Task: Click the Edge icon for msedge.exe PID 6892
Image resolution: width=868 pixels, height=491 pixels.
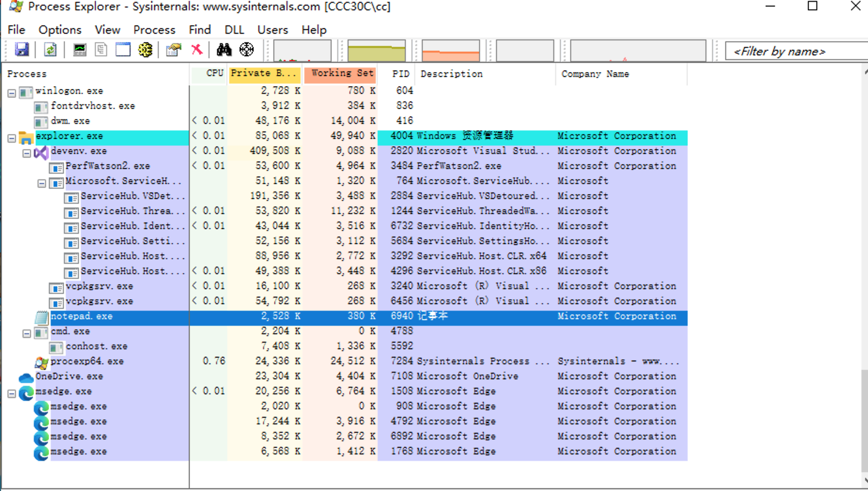Action: pyautogui.click(x=41, y=437)
